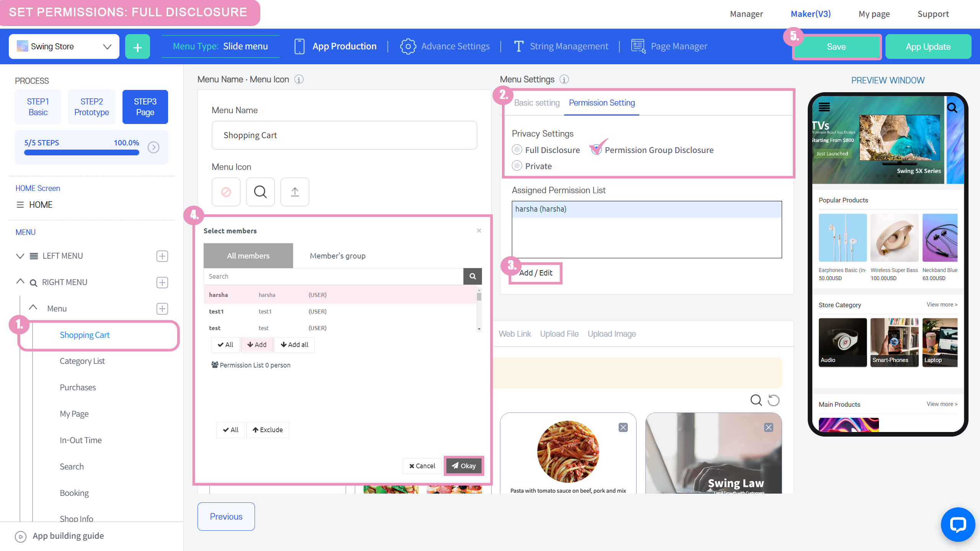The image size is (980, 551).
Task: Select the no-icon option for Menu Icon
Action: click(226, 192)
